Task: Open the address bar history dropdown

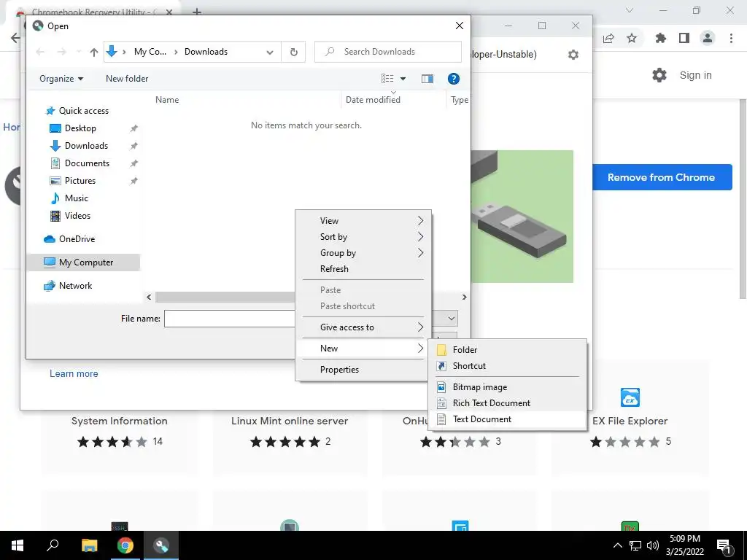Action: [x=270, y=52]
